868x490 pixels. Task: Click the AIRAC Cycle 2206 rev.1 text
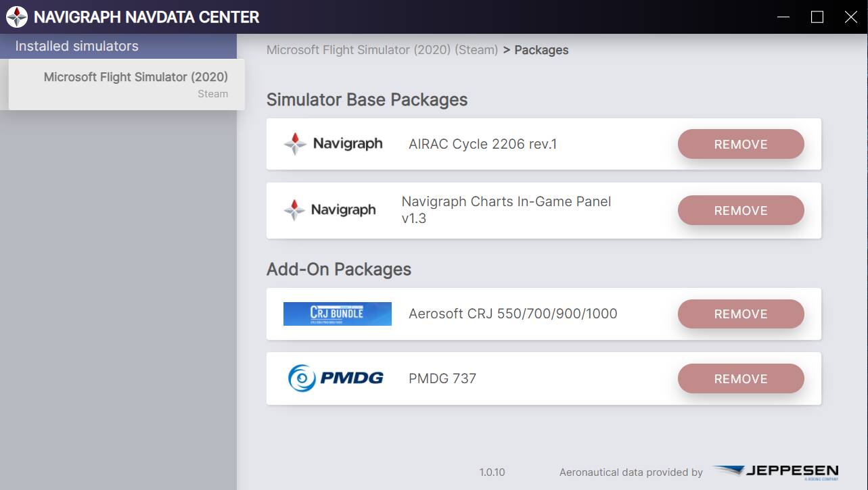(483, 144)
